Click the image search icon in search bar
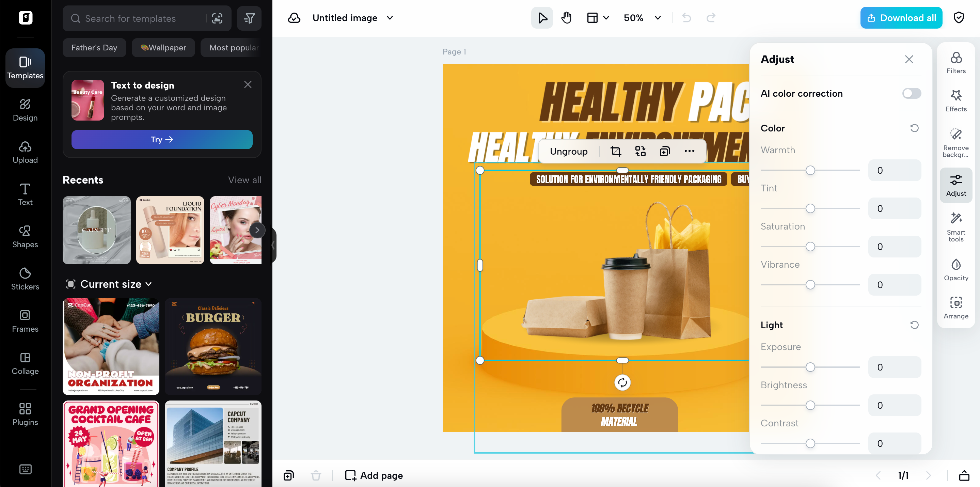Image resolution: width=980 pixels, height=487 pixels. point(217,18)
